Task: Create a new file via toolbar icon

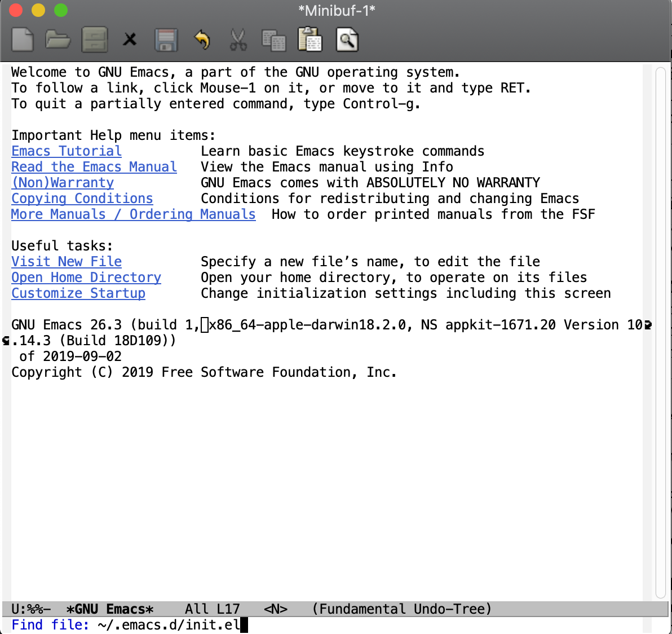Action: [21, 39]
